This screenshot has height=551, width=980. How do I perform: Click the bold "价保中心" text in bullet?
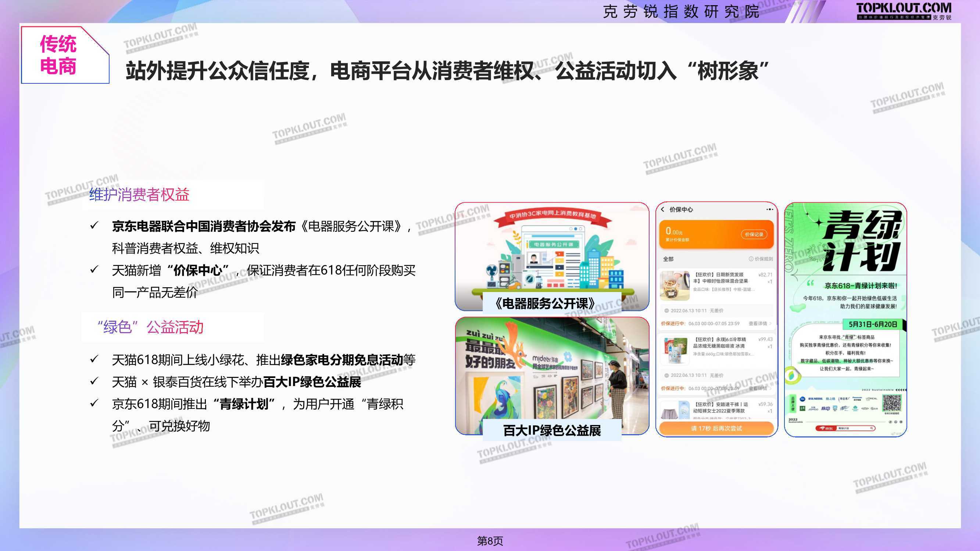(x=198, y=270)
